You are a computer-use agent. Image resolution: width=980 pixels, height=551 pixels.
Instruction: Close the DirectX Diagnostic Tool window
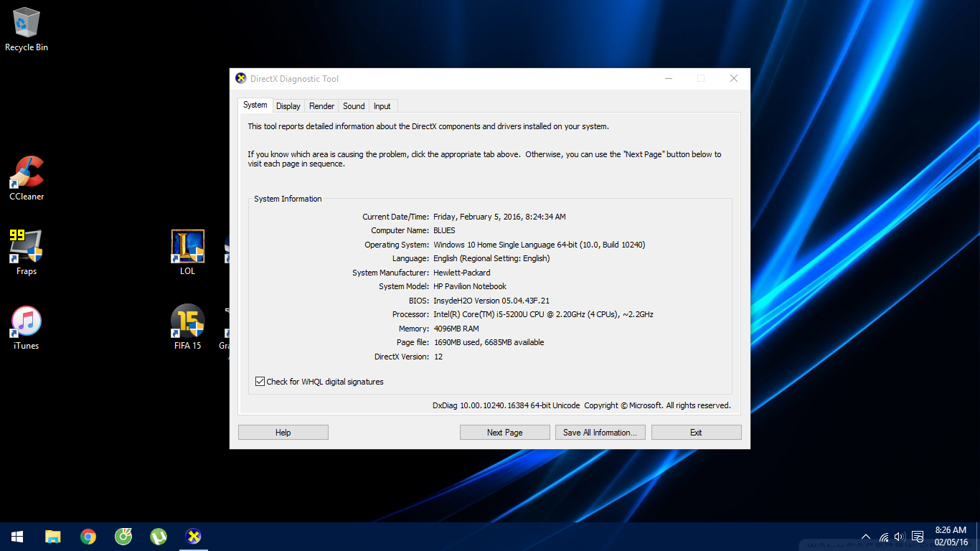pos(734,78)
